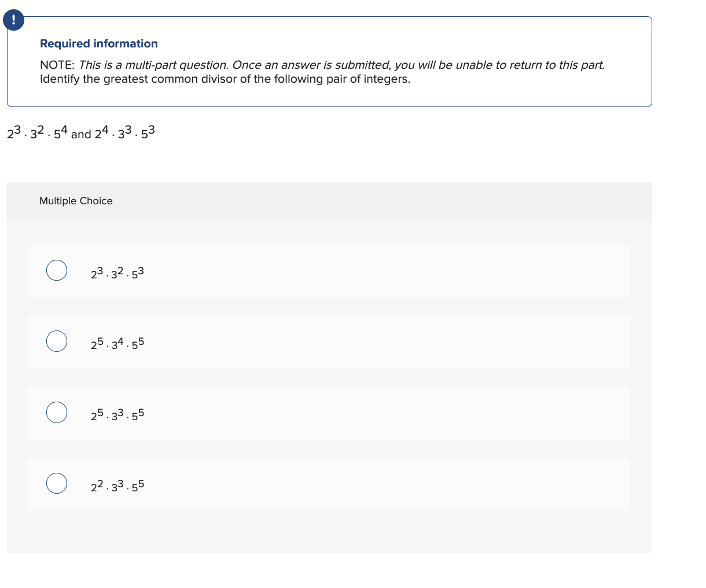Select the radio button for 2⁵·3⁴·5⁵
The image size is (706, 588).
56,341
